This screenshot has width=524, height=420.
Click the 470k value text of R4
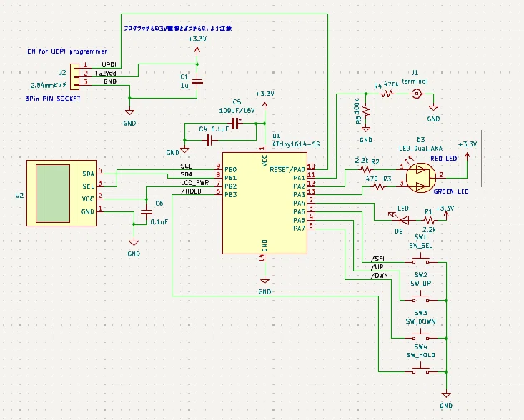(391, 84)
